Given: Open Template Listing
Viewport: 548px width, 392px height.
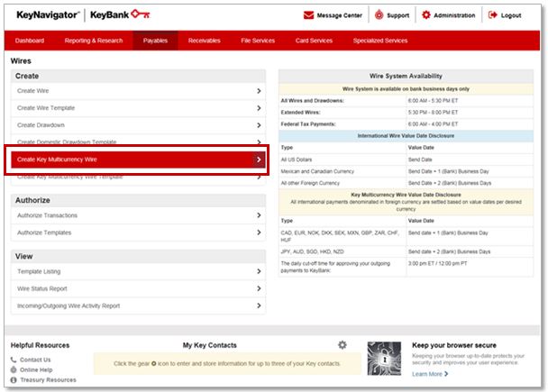Looking at the screenshot, I should tap(39, 271).
